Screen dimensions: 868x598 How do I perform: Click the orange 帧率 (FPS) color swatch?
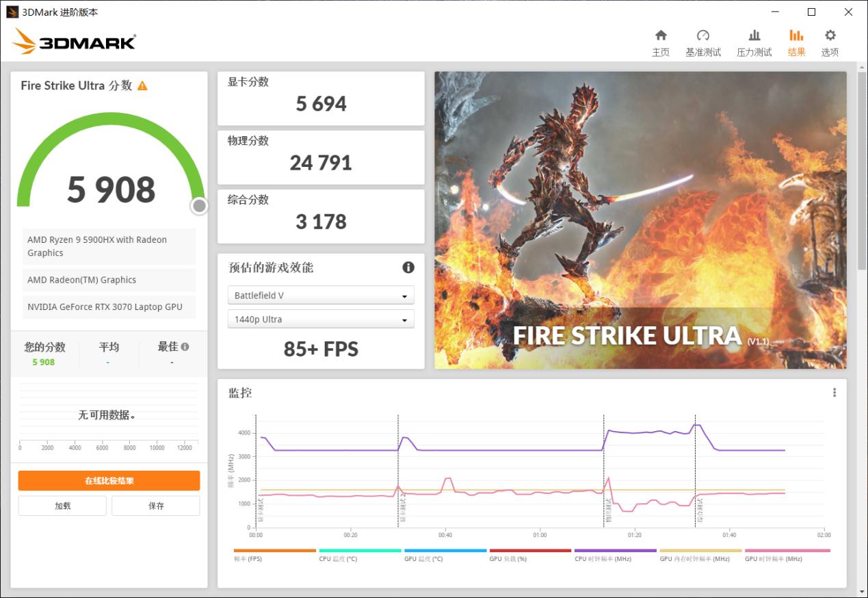[x=275, y=550]
